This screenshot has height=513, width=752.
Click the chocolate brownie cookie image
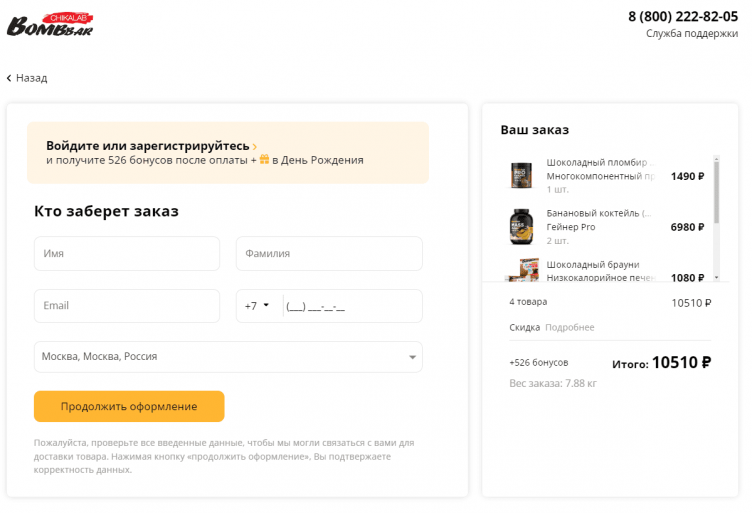[x=520, y=270]
